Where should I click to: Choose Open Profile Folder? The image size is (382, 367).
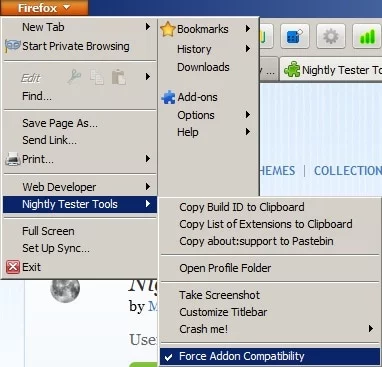click(270, 268)
